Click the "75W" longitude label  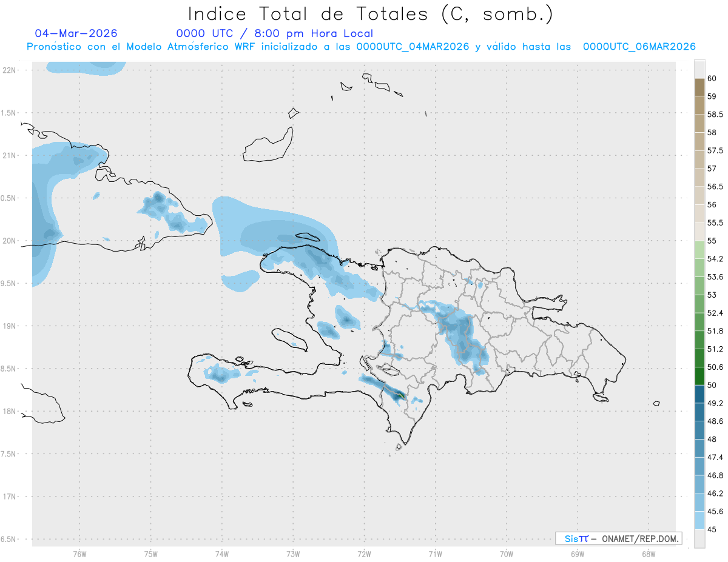coord(151,553)
